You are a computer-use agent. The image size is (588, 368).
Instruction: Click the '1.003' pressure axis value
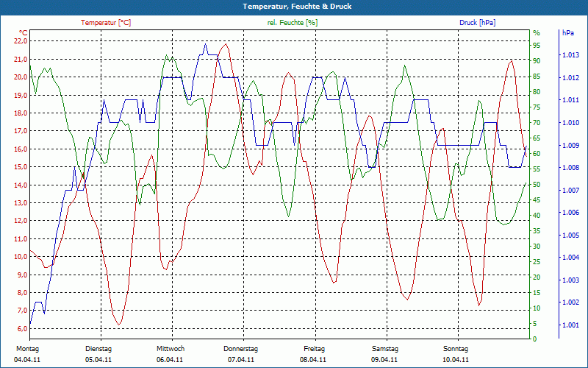tap(570, 280)
